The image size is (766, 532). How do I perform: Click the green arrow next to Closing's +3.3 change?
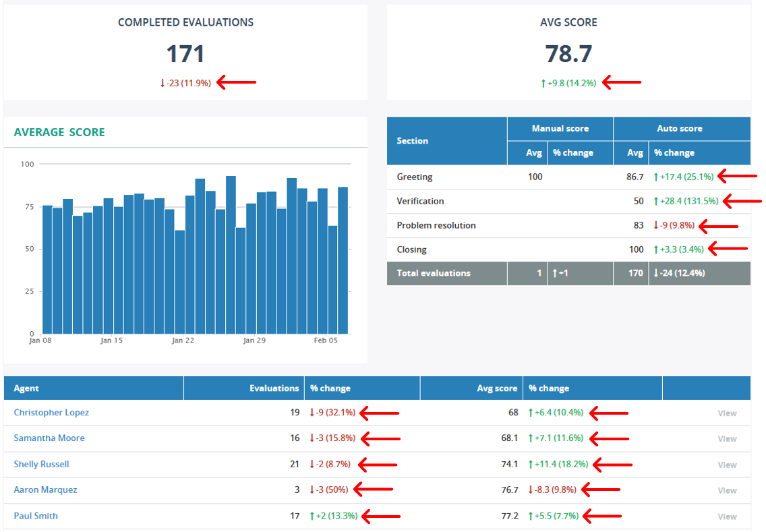655,249
